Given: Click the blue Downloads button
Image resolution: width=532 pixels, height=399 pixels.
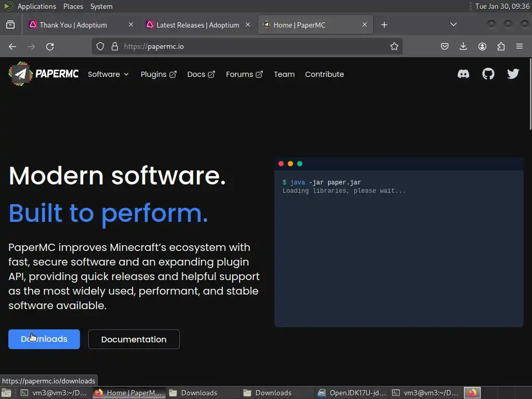Looking at the screenshot, I should [x=44, y=339].
